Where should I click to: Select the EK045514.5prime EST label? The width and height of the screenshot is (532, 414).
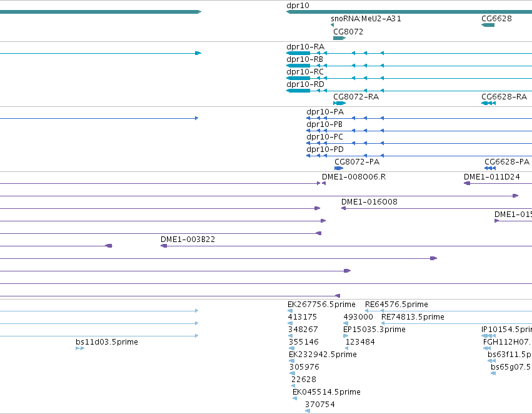pos(326,392)
